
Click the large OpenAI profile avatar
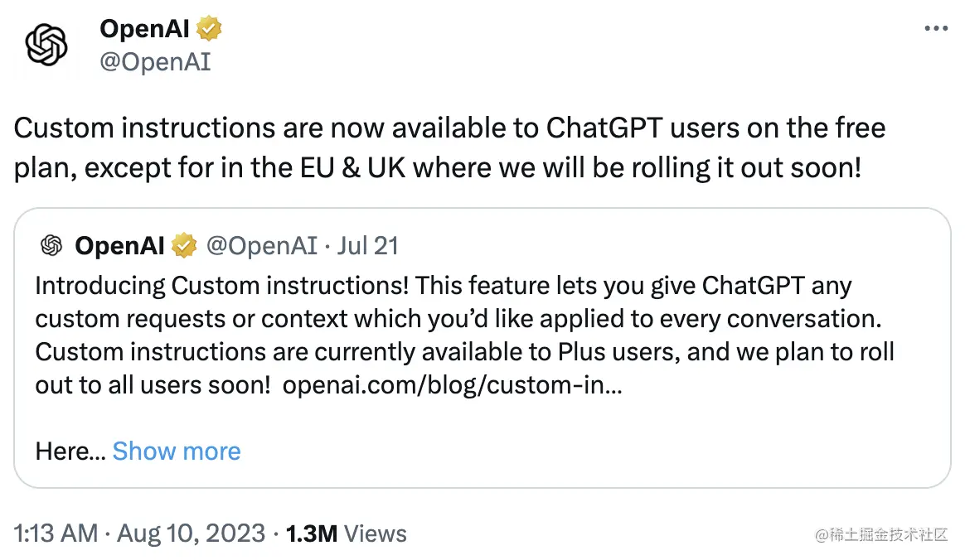46,45
